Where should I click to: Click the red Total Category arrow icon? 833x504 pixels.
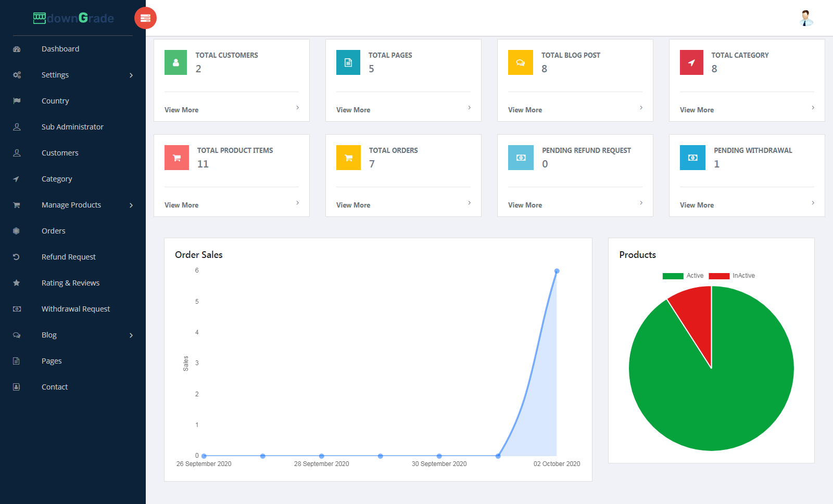tap(691, 62)
